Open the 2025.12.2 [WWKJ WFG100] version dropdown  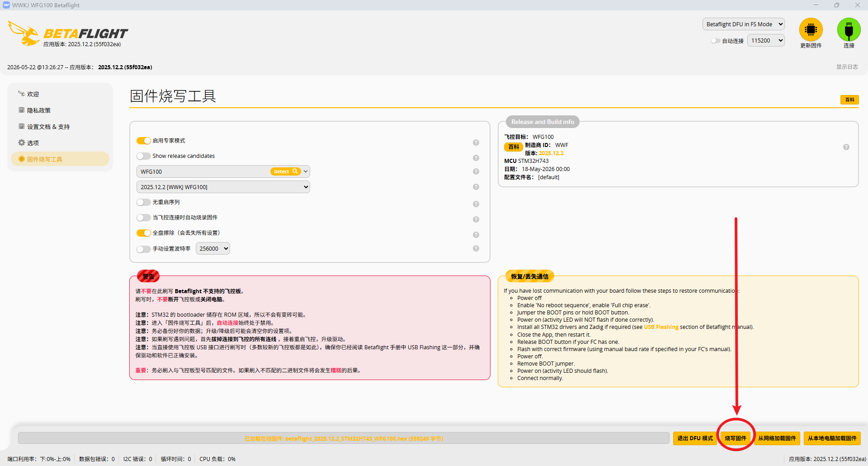pyautogui.click(x=223, y=187)
